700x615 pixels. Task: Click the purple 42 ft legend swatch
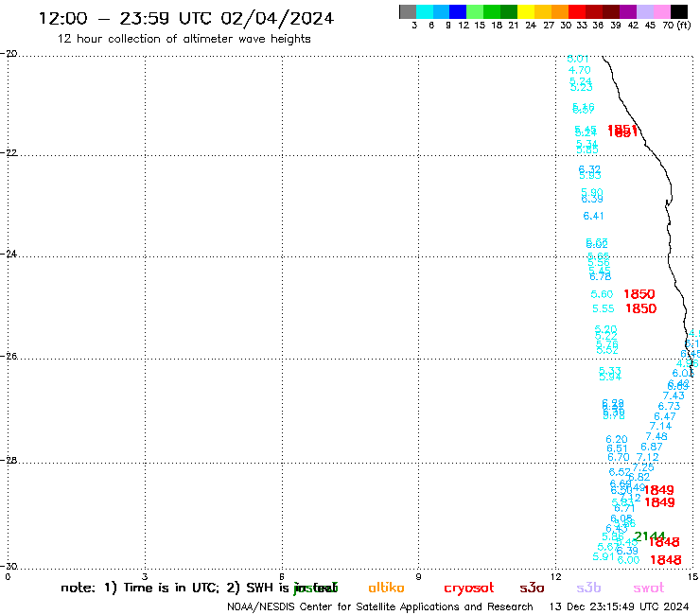(x=628, y=11)
